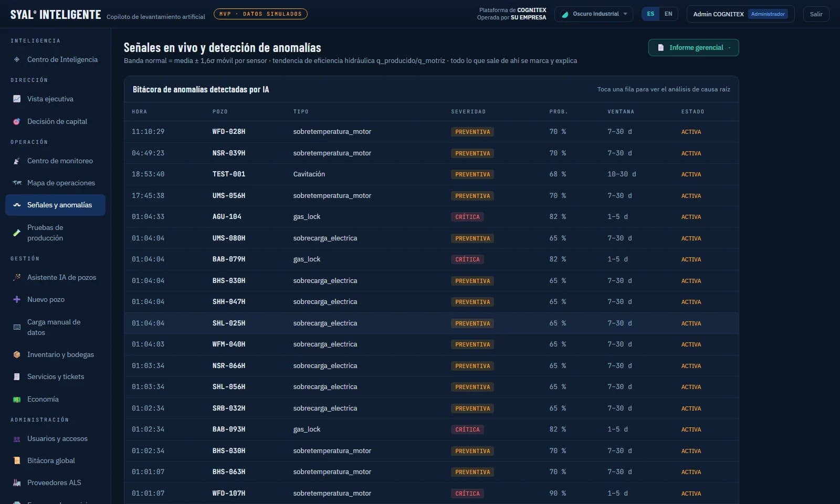Image resolution: width=840 pixels, height=504 pixels.
Task: Click the Carga manual de datos icon
Action: (17, 327)
